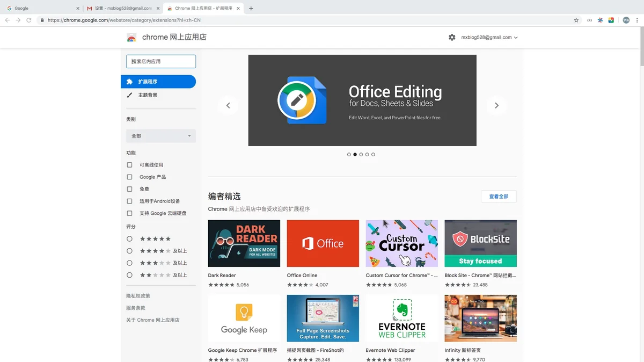Screen dimensions: 644x362
Task: Pick the two stars 及以上 rating
Action: [x=129, y=275]
